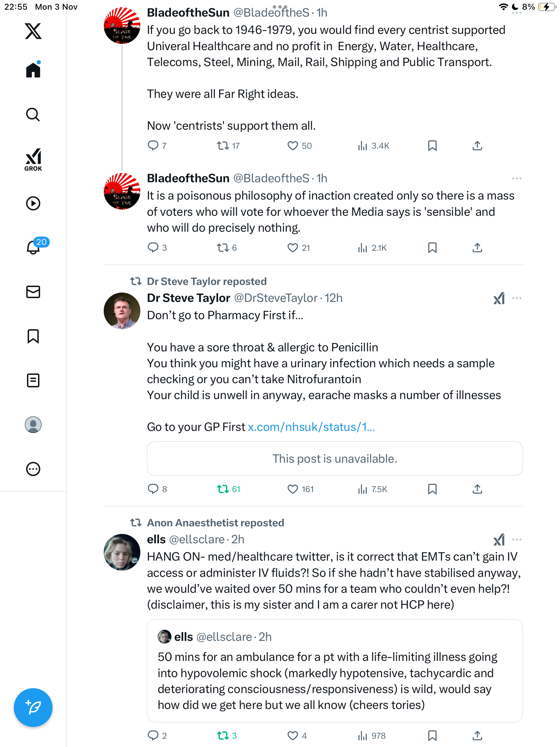The height and width of the screenshot is (747, 560).
Task: Open notifications with 20 badge
Action: [x=34, y=247]
